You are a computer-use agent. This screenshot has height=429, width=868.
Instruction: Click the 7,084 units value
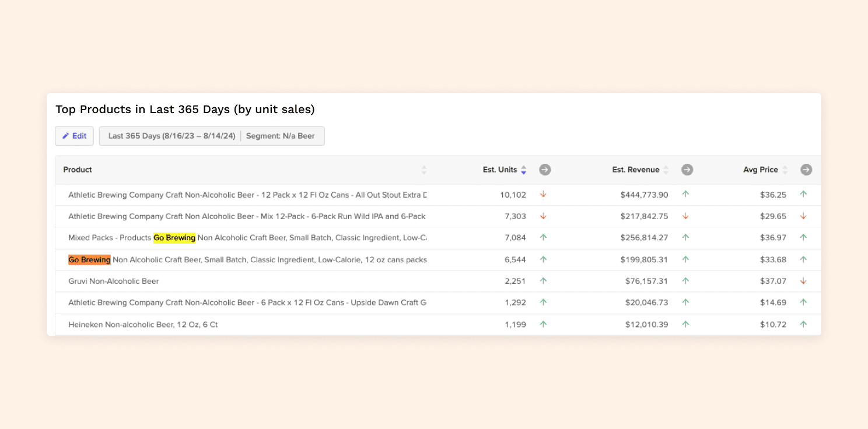[515, 238]
